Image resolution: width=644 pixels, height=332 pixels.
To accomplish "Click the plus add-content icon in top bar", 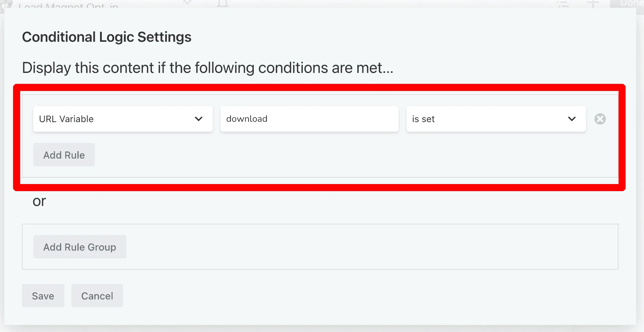I will [593, 4].
